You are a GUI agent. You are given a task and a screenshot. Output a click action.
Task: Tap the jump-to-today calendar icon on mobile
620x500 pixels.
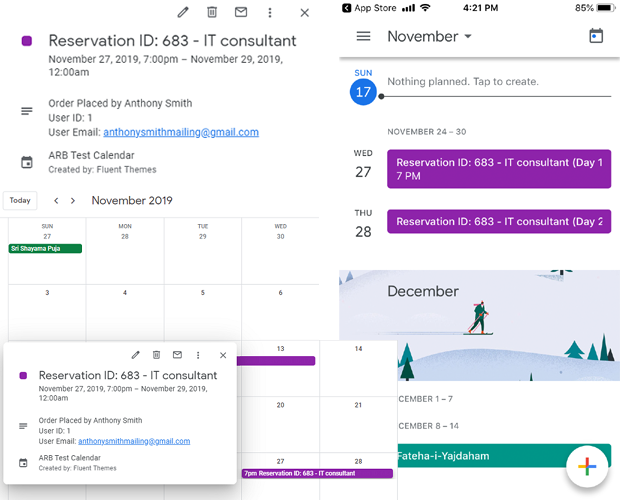pyautogui.click(x=596, y=36)
